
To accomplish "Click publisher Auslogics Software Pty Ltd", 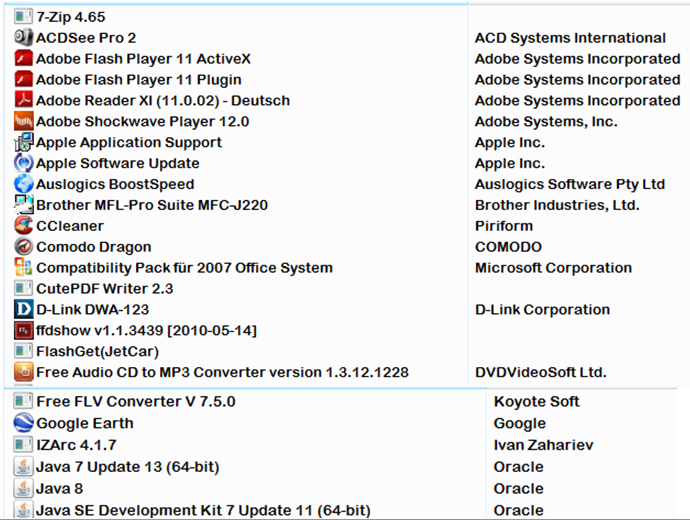I will coord(570,184).
